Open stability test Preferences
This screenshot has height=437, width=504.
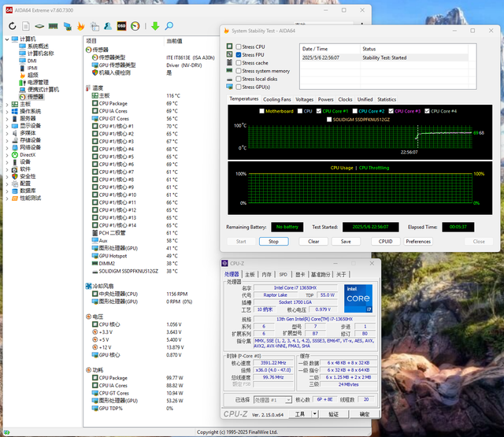418,241
